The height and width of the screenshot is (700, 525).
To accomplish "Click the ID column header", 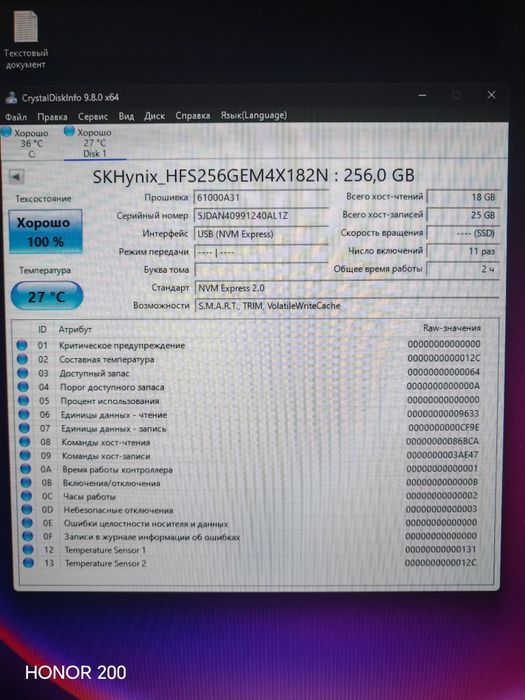I will pyautogui.click(x=42, y=329).
